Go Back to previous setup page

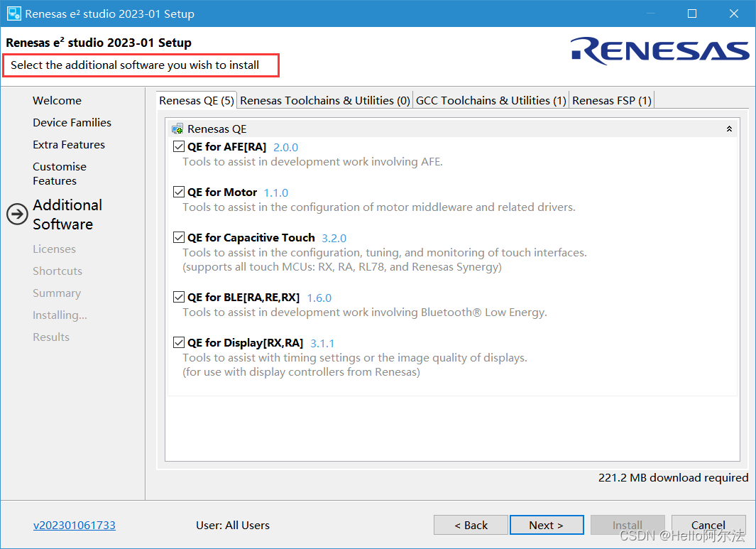471,525
